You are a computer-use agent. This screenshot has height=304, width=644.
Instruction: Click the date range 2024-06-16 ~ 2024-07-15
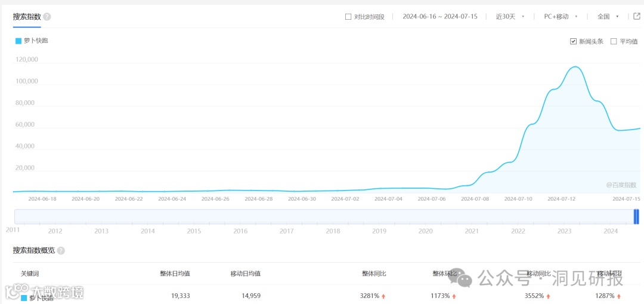(440, 17)
